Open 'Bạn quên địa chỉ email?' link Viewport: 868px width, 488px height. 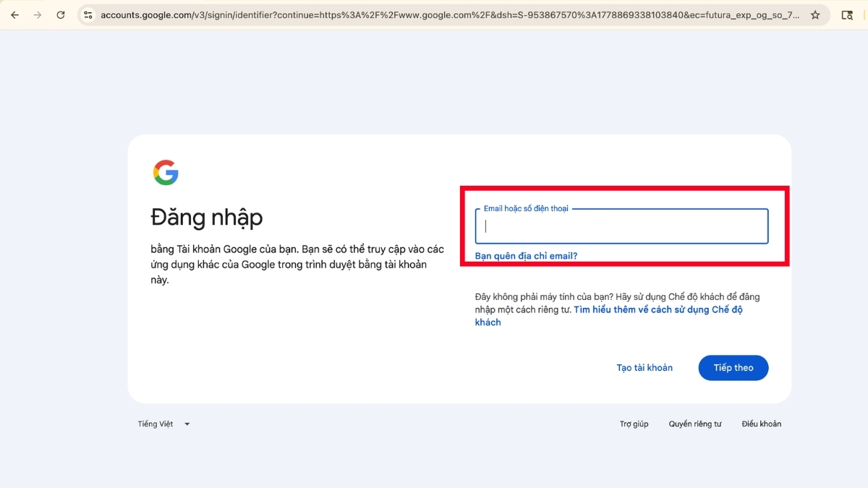526,256
